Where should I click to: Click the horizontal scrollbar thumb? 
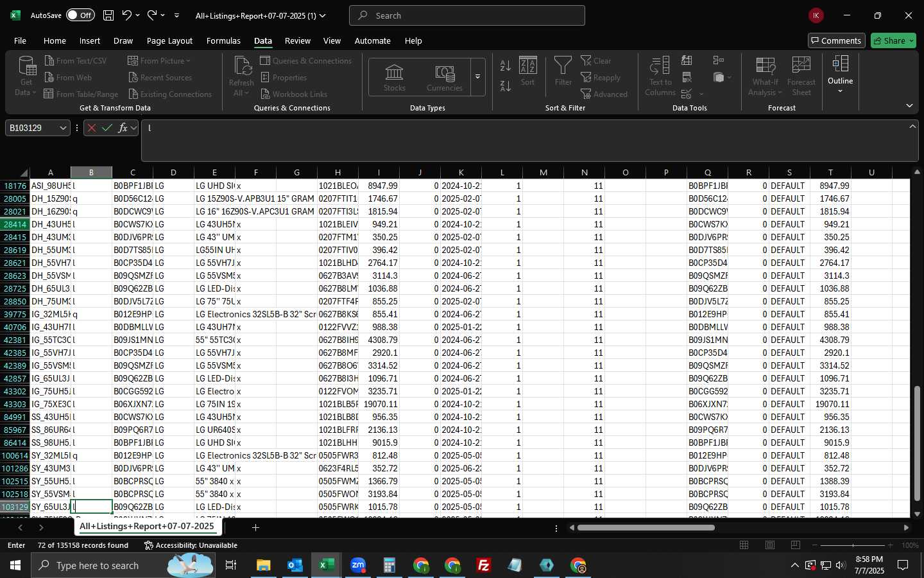tap(646, 527)
